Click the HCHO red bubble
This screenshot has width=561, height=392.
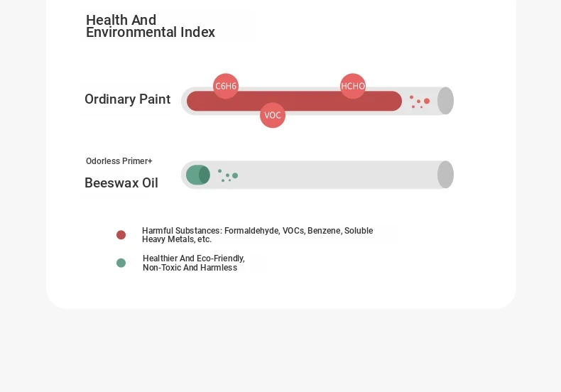point(353,86)
